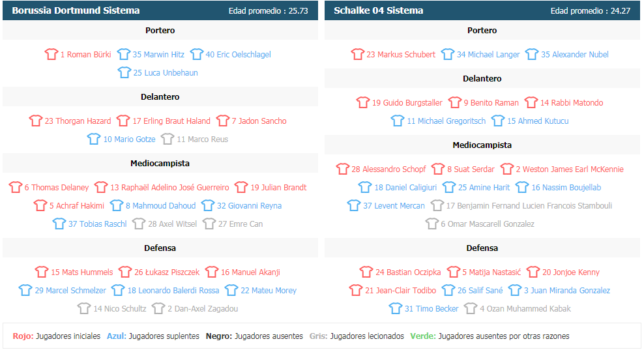Click the red jersey icon beside Mats Hummels
644x350 pixels.
[x=42, y=272]
